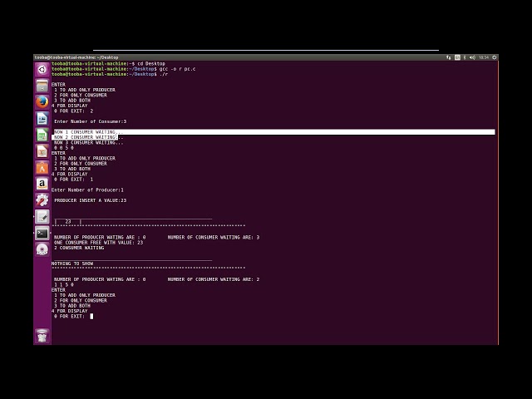Click 'NUMBER OF CONSUMER WAITING ARE: 2' text
Viewport: 532px width, 399px height.
pos(214,279)
